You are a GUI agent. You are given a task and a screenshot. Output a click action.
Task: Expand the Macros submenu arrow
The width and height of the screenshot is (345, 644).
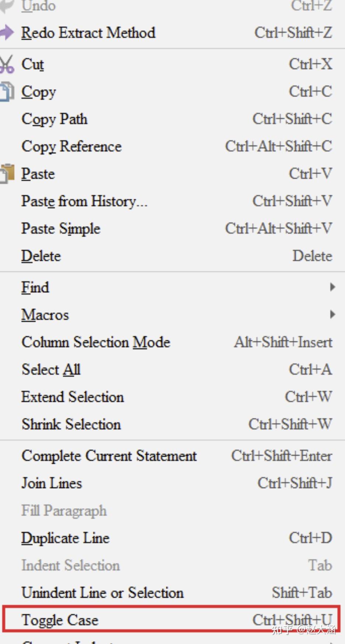pos(332,314)
